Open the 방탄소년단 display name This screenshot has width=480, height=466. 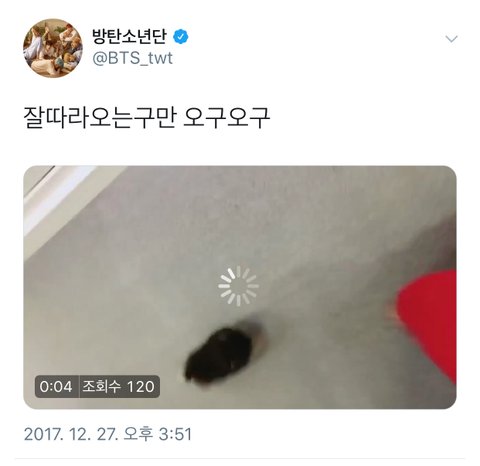tap(129, 37)
